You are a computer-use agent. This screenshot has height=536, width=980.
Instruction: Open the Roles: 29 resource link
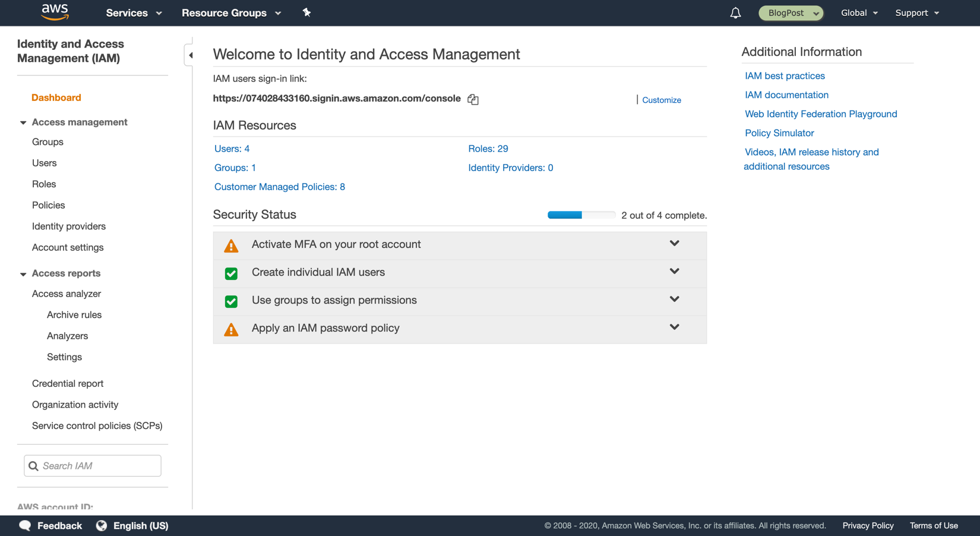coord(488,149)
